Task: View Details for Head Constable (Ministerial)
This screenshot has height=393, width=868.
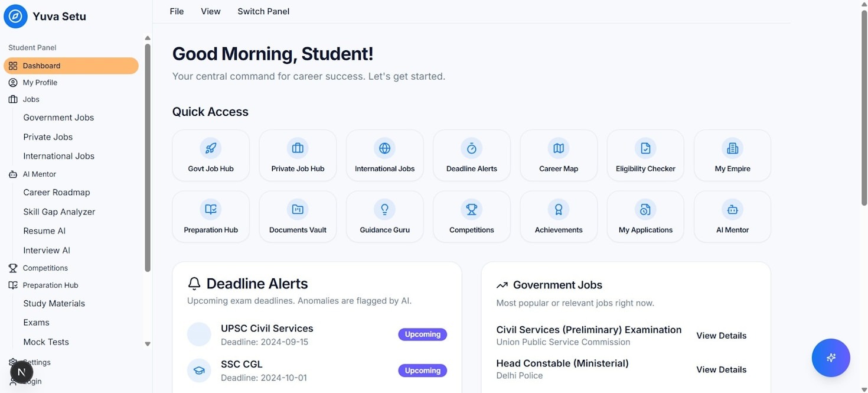Action: (721, 369)
